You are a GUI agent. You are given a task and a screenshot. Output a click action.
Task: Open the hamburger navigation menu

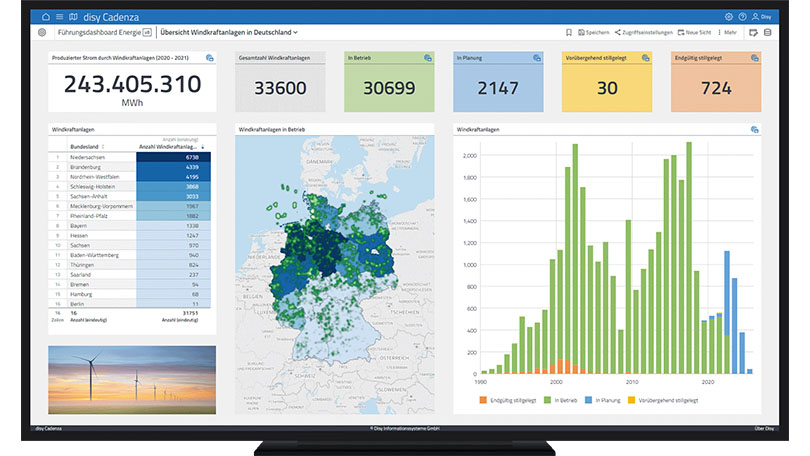(x=59, y=17)
